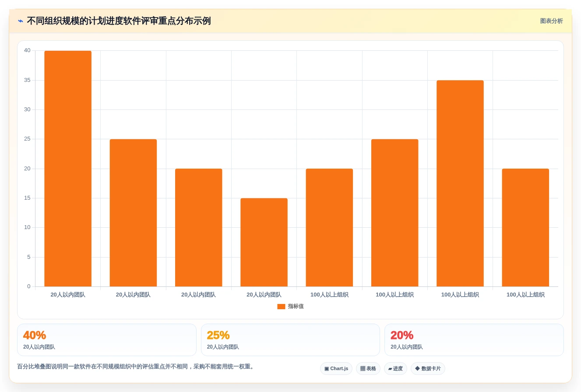Select the 表格 tag pill
581x392 pixels.
[368, 369]
